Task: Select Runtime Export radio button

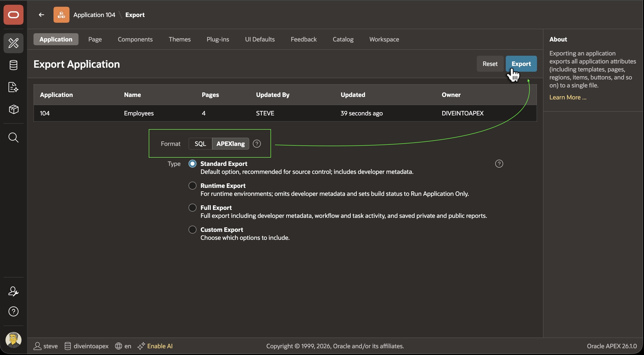Action: (x=192, y=186)
